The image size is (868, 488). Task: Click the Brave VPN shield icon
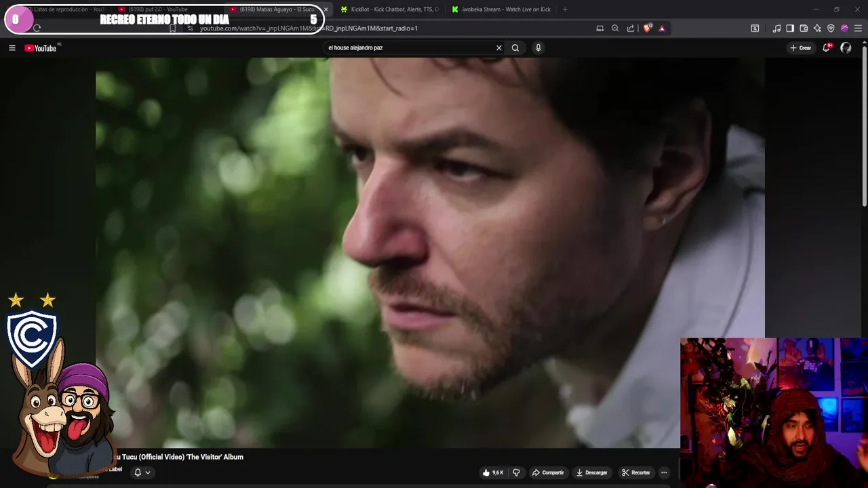(x=831, y=28)
